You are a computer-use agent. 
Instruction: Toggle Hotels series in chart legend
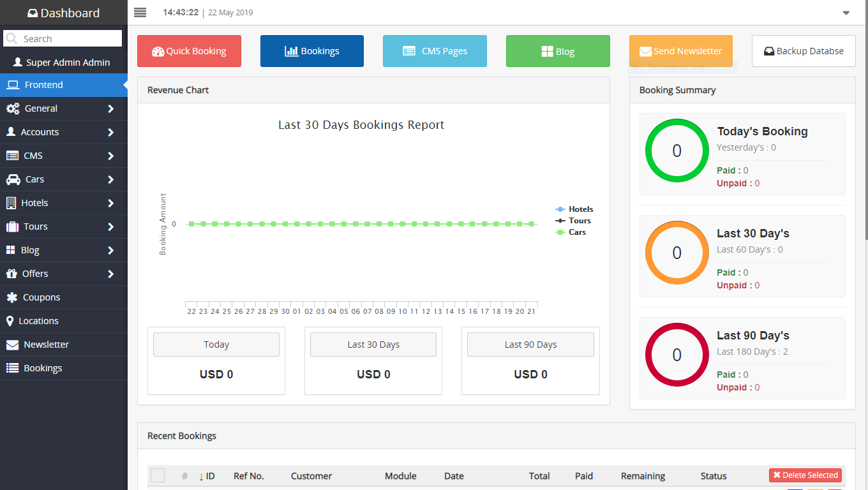pos(580,209)
